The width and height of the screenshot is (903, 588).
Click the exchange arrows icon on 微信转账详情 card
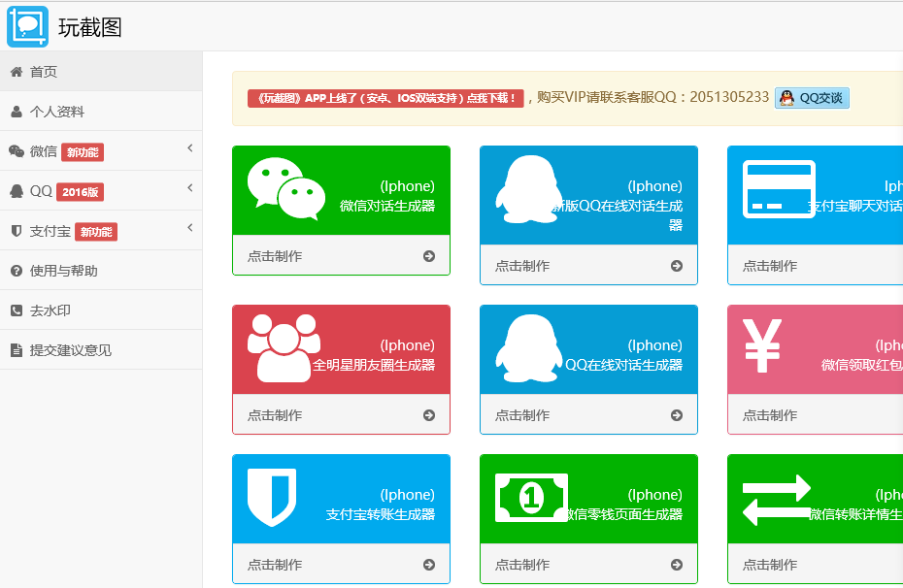coord(777,500)
